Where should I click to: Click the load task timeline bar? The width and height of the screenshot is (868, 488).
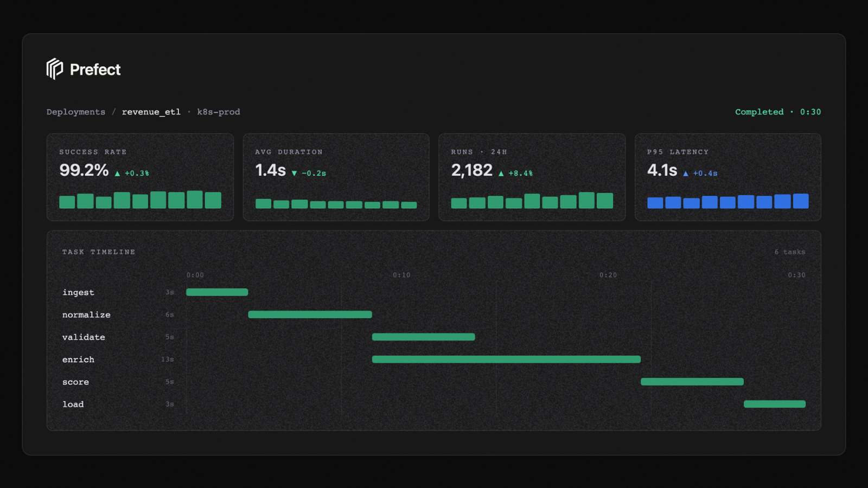tap(775, 404)
